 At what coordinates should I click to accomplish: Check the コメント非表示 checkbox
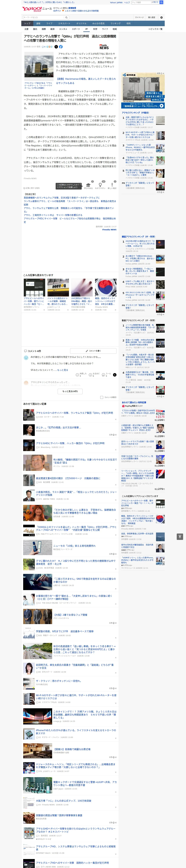(x=102, y=397)
